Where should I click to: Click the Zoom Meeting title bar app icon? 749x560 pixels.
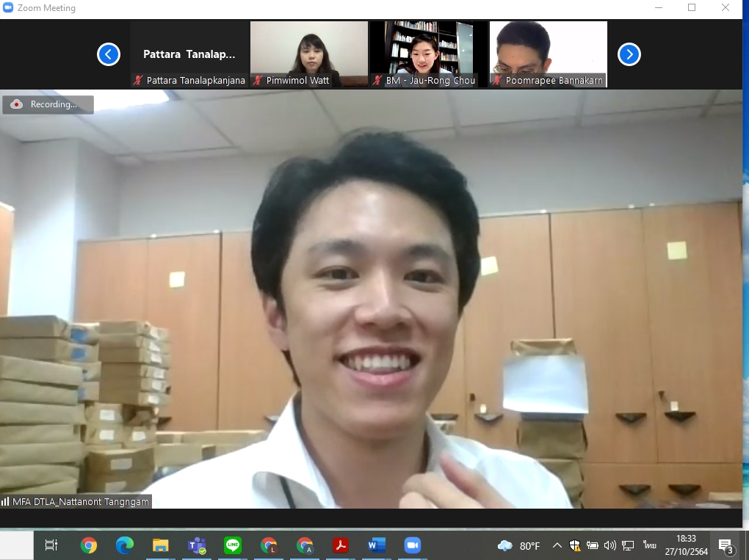[x=7, y=7]
